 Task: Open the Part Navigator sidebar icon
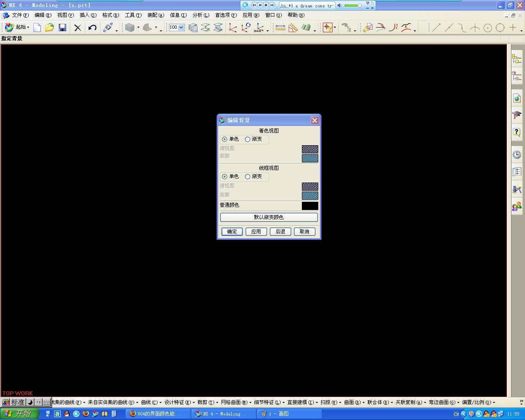517,76
